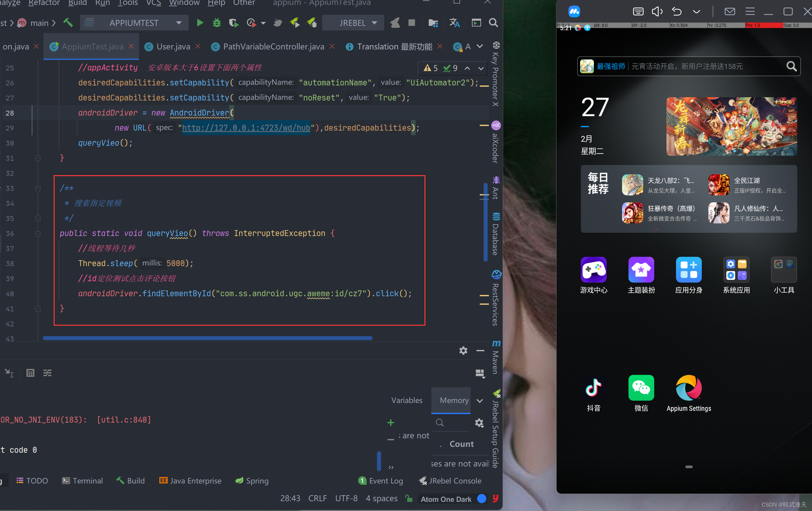Expand hidden editor tabs chevron
The image size is (812, 511).
pos(479,46)
